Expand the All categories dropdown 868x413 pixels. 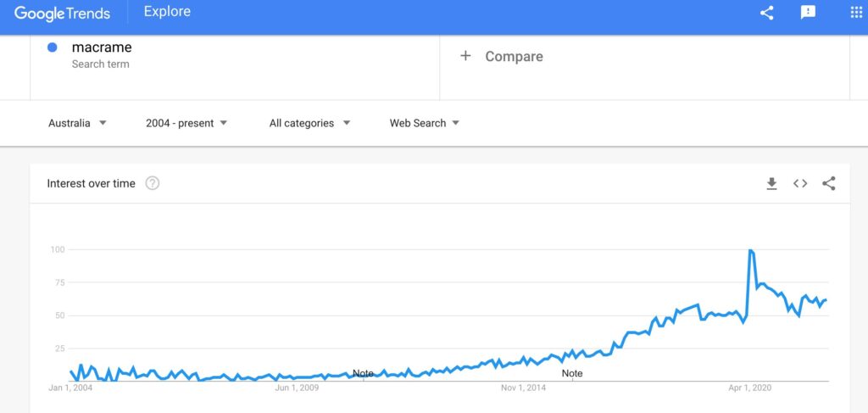tap(309, 123)
